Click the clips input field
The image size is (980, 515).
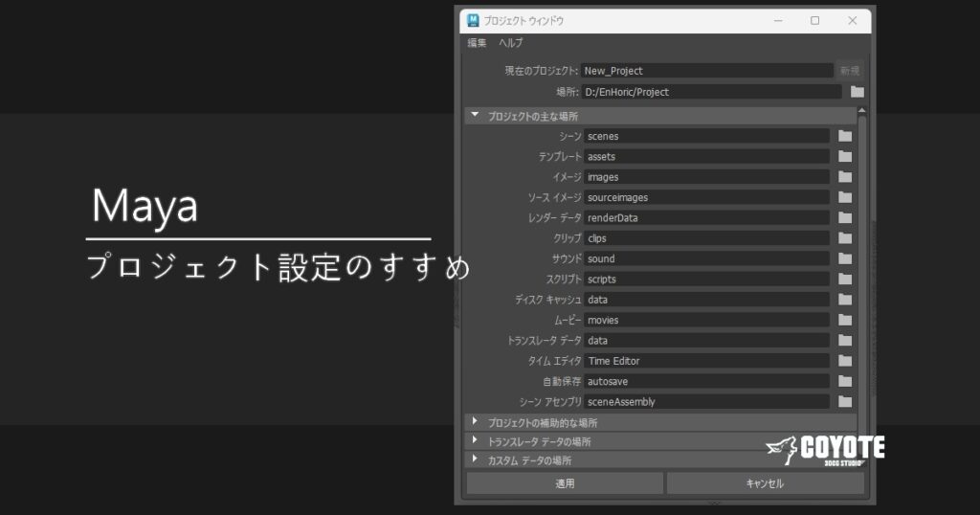pyautogui.click(x=707, y=238)
